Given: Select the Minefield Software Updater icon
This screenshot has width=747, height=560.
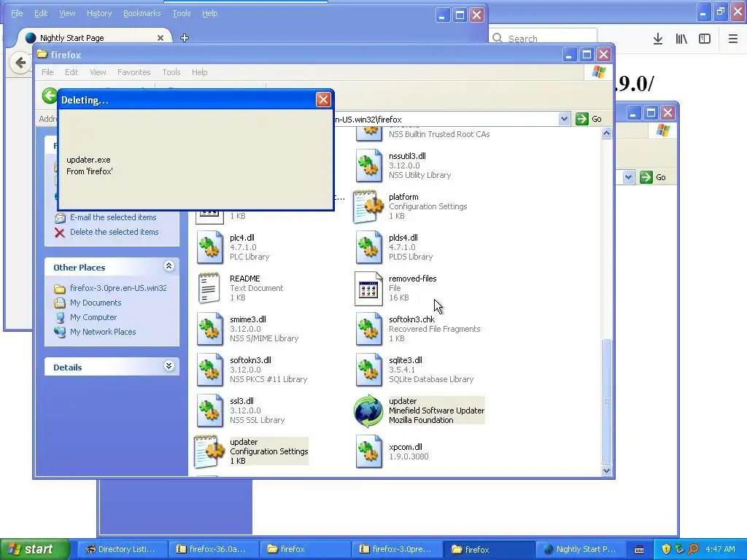Looking at the screenshot, I should [x=368, y=411].
